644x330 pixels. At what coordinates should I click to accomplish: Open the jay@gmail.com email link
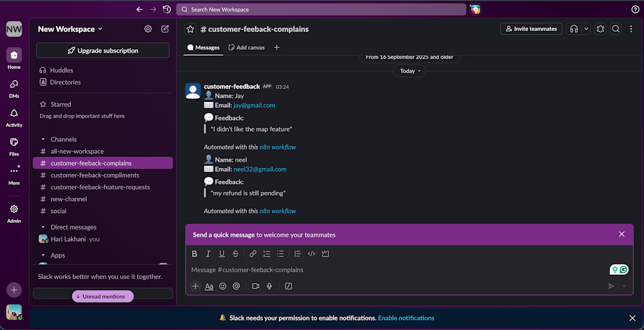254,105
